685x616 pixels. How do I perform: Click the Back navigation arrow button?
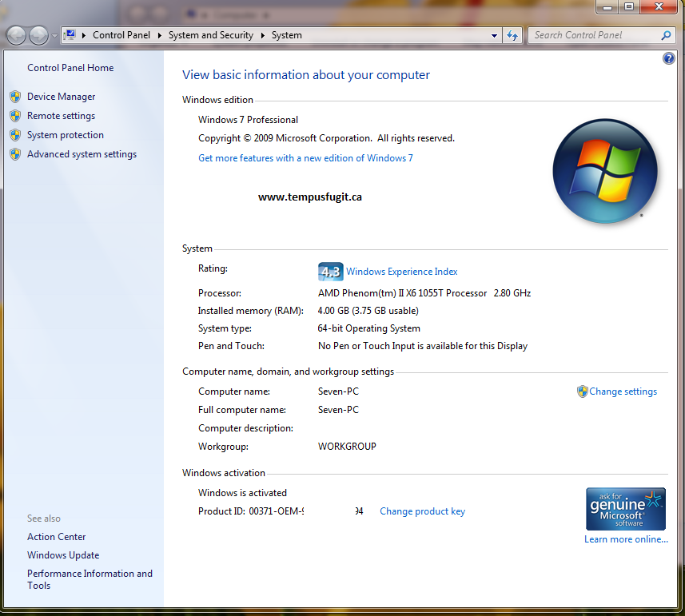click(x=17, y=35)
